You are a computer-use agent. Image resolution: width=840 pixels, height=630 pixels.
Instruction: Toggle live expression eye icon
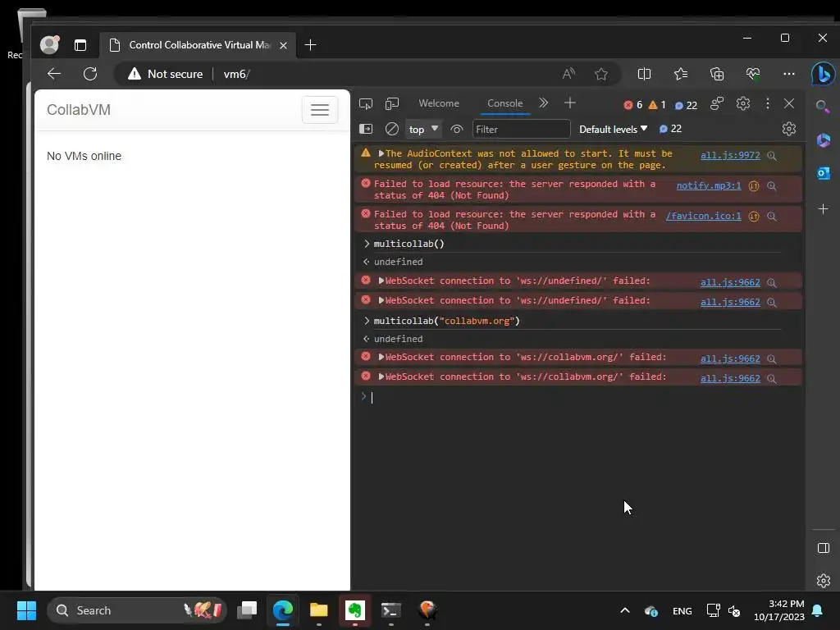click(456, 129)
